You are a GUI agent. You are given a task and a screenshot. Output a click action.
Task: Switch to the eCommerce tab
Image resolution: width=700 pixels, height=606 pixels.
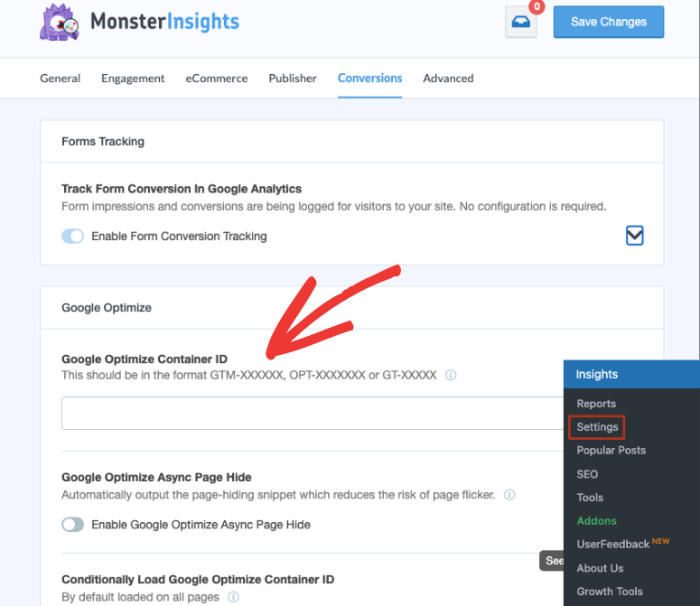point(217,78)
